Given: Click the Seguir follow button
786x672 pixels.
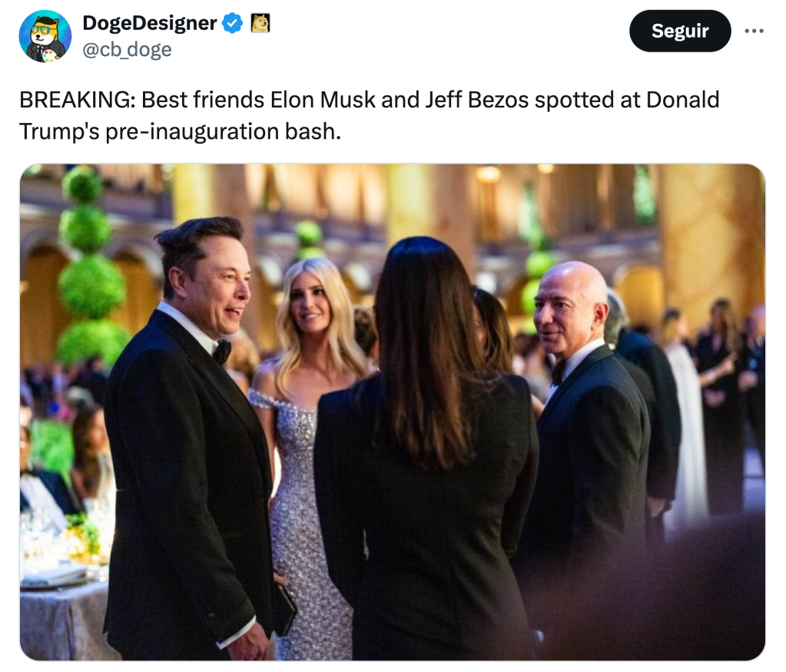Looking at the screenshot, I should pos(680,31).
